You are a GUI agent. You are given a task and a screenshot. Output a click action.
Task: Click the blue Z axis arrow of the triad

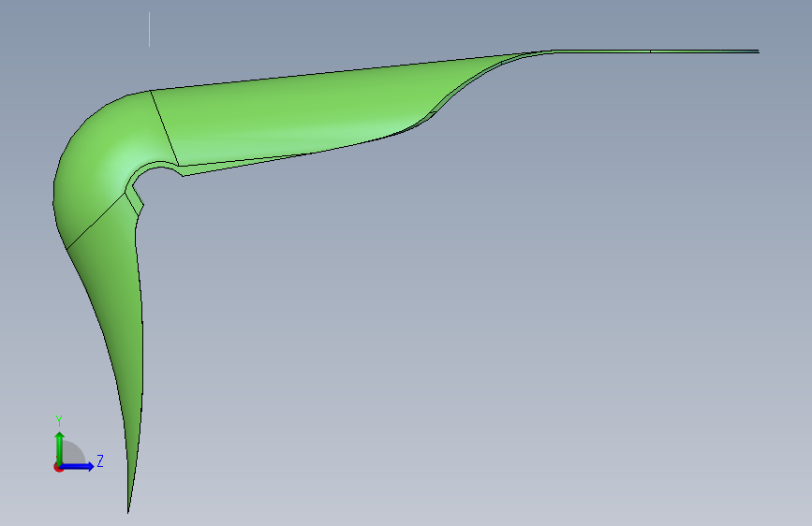click(x=78, y=466)
